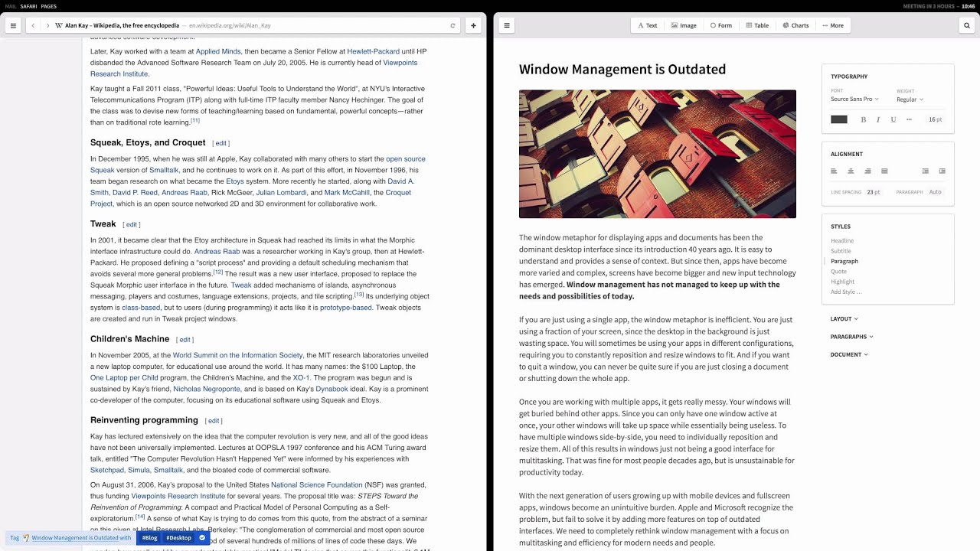Screen dimensions: 980x551
Task: Edit the line spacing 23 pt value
Action: pos(874,192)
